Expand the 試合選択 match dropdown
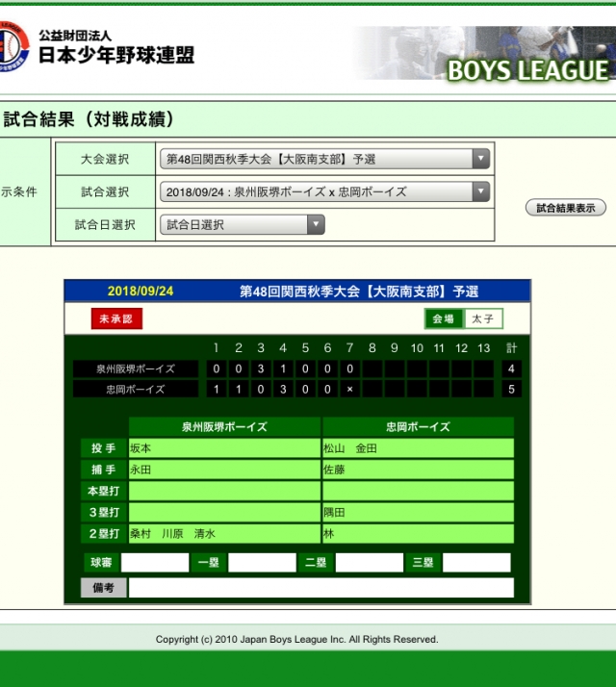616x687 pixels. pos(324,192)
